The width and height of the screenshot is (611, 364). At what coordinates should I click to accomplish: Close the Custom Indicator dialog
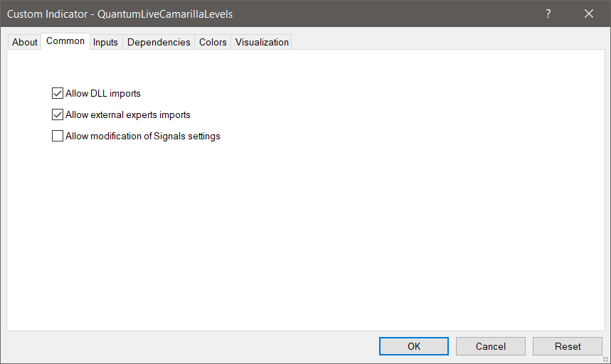click(589, 14)
